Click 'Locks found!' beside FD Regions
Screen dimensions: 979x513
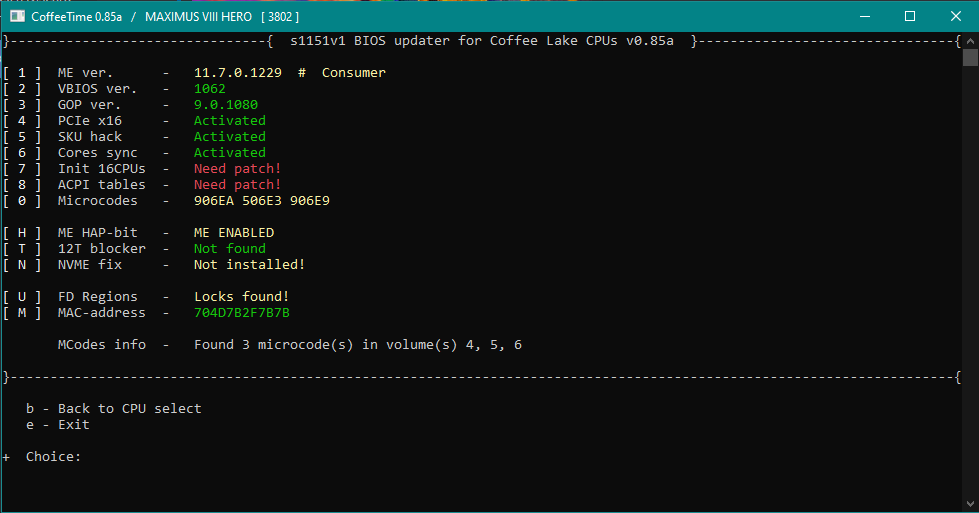tap(241, 296)
